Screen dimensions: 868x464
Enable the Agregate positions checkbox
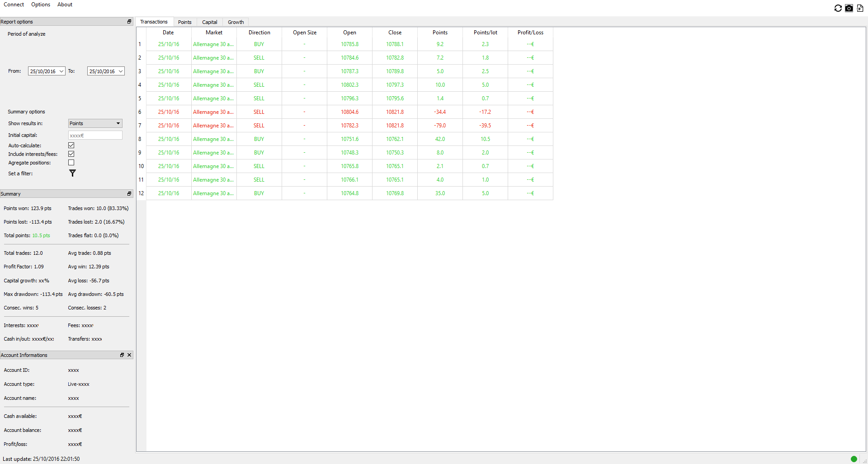(71, 163)
